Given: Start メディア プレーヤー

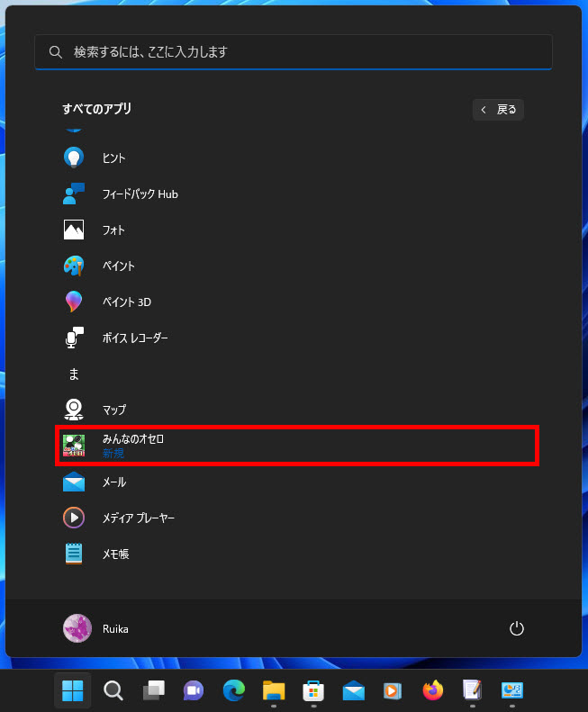Looking at the screenshot, I should (138, 518).
